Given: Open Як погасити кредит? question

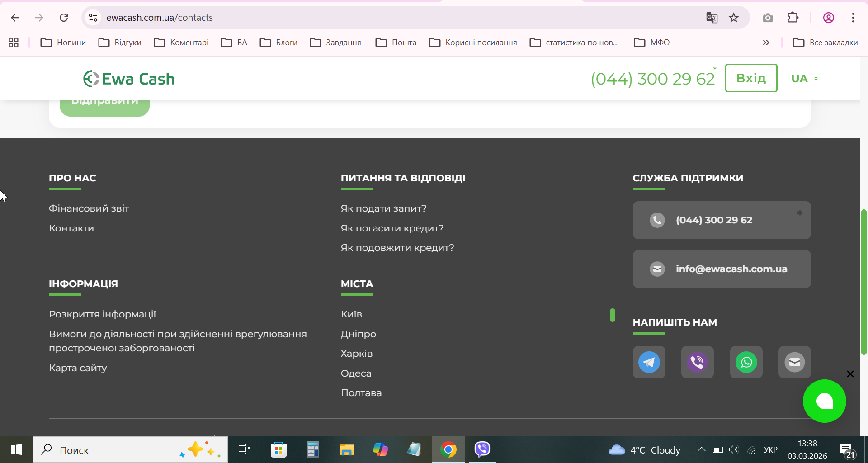Looking at the screenshot, I should 392,228.
